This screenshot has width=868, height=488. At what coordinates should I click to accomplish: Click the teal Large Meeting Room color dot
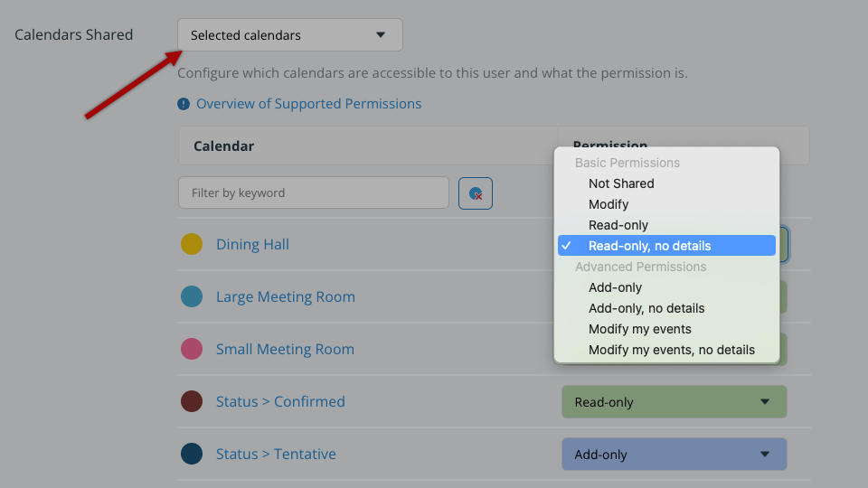click(x=192, y=296)
